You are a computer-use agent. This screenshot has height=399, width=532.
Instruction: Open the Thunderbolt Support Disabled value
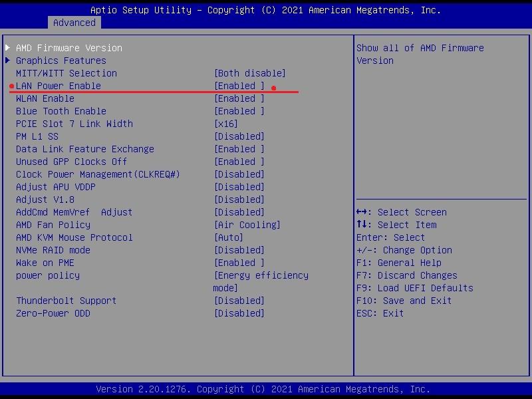click(239, 301)
